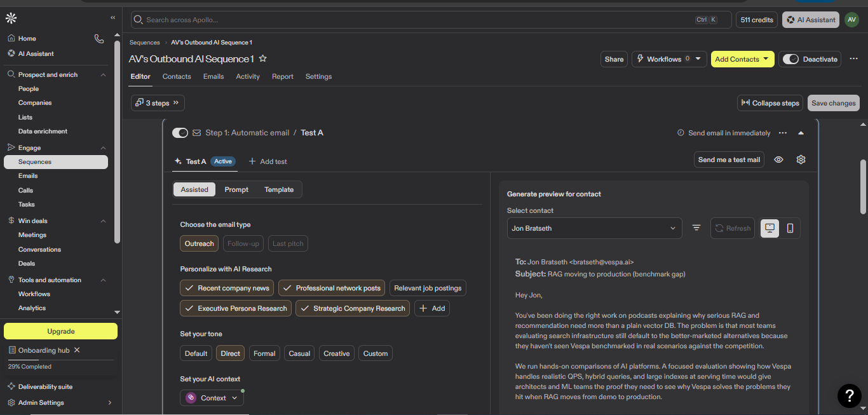The width and height of the screenshot is (868, 415).
Task: Open the help question mark bubble
Action: (850, 396)
